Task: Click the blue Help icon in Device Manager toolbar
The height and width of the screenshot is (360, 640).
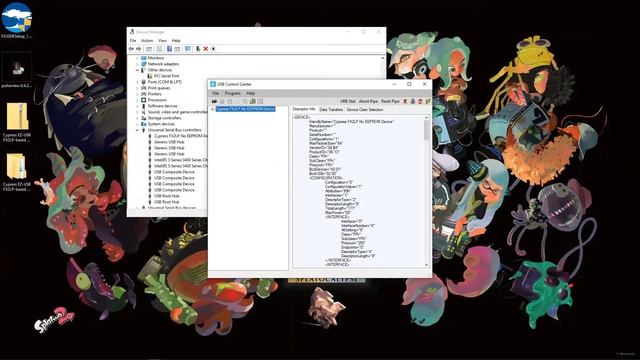Action: (x=169, y=49)
